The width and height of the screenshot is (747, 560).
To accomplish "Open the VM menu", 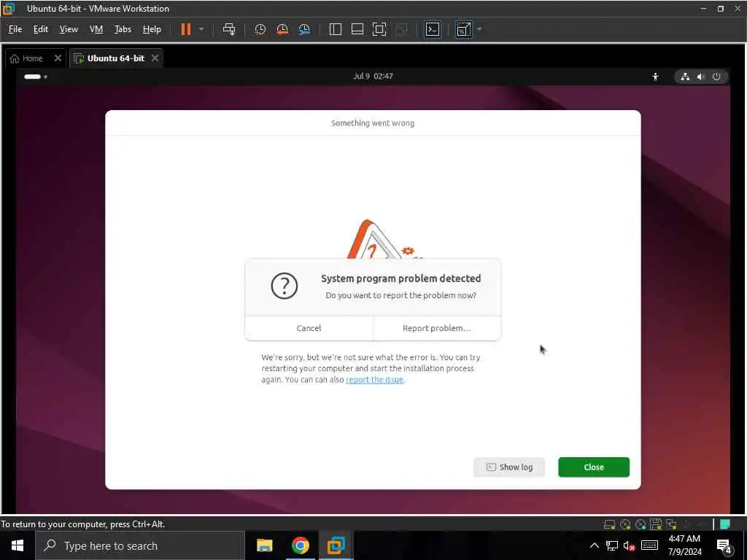I will click(96, 29).
